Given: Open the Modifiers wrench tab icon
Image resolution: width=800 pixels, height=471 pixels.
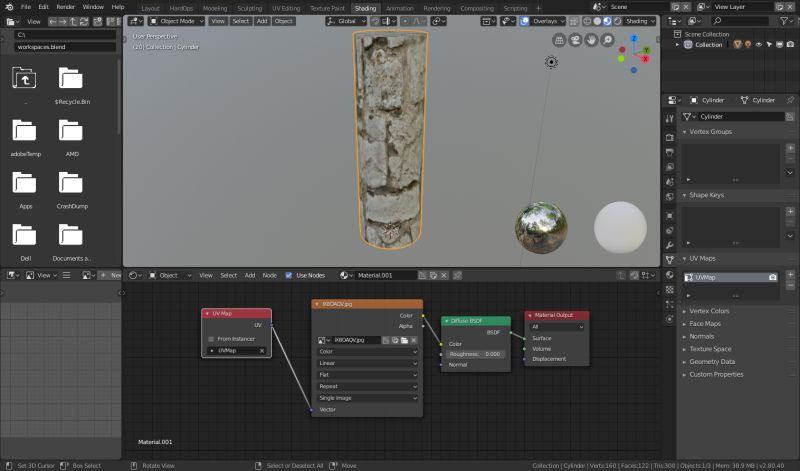Looking at the screenshot, I should (x=669, y=245).
